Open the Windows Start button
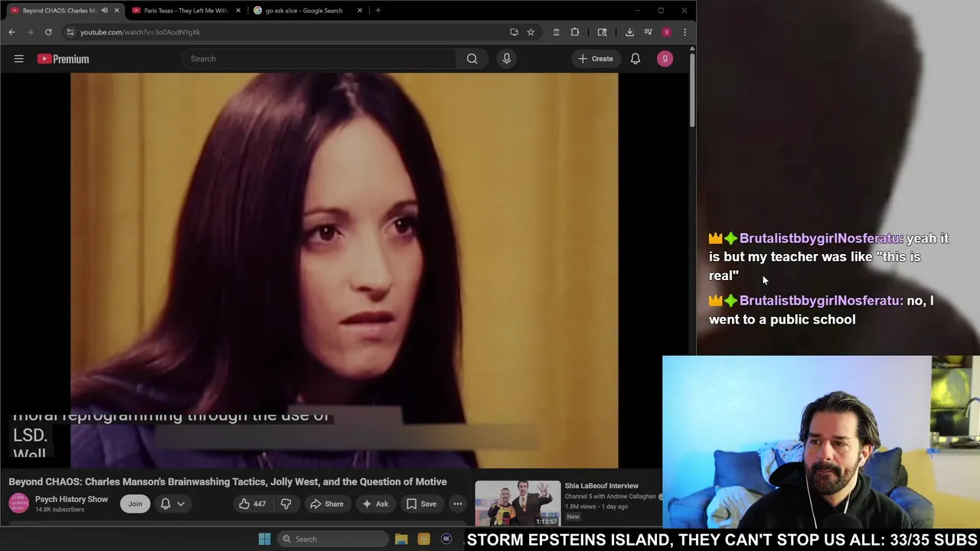This screenshot has height=551, width=980. point(264,539)
